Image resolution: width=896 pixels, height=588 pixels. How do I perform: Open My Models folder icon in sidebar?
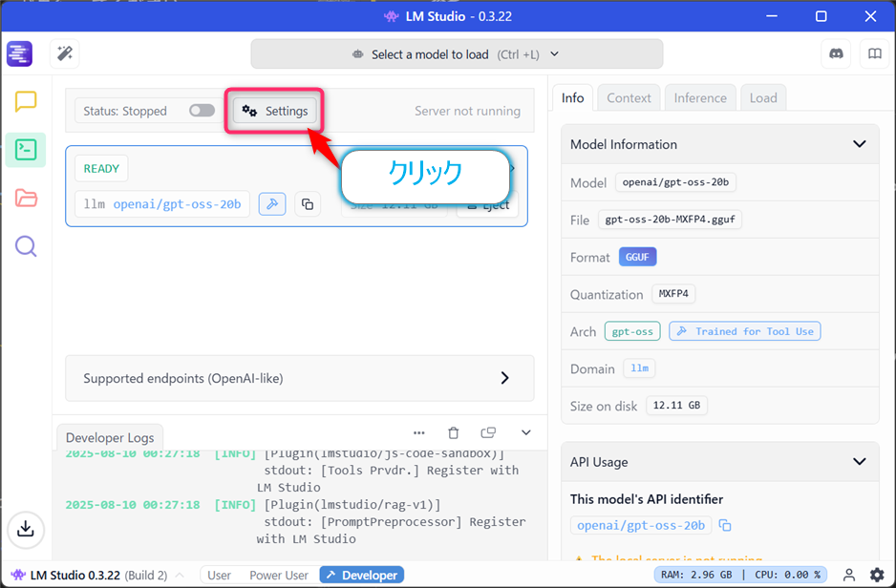tap(26, 199)
